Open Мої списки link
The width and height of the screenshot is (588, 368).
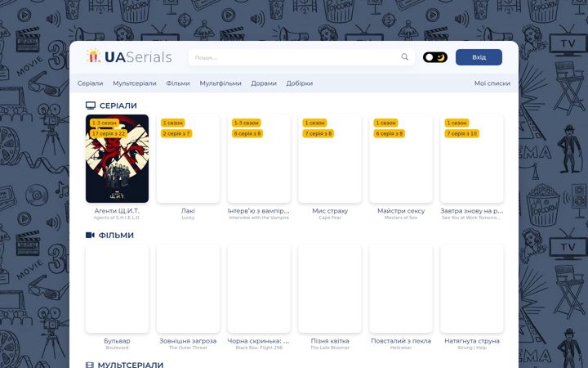pos(492,83)
